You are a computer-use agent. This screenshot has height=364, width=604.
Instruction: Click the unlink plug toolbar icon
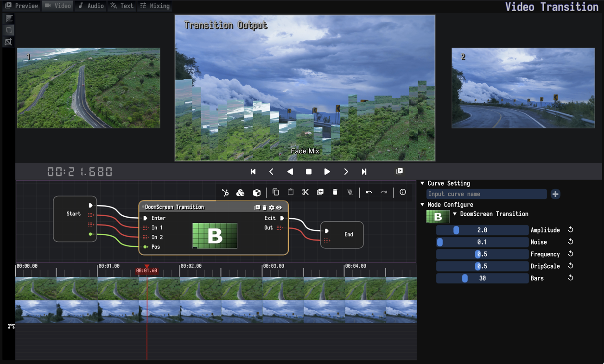350,192
